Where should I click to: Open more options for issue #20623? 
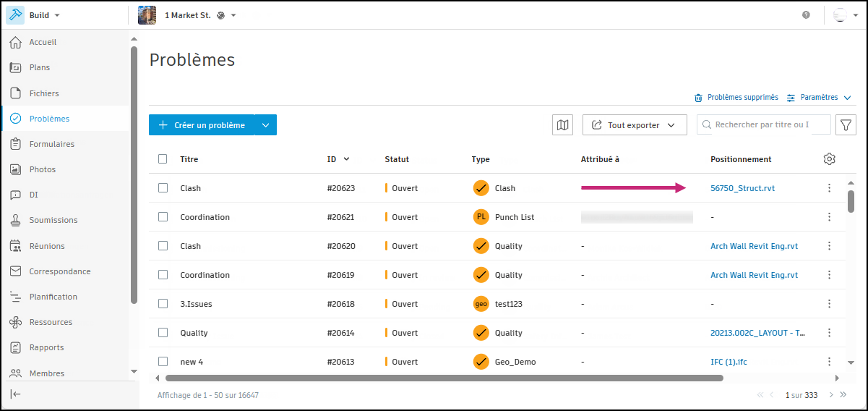click(x=829, y=188)
